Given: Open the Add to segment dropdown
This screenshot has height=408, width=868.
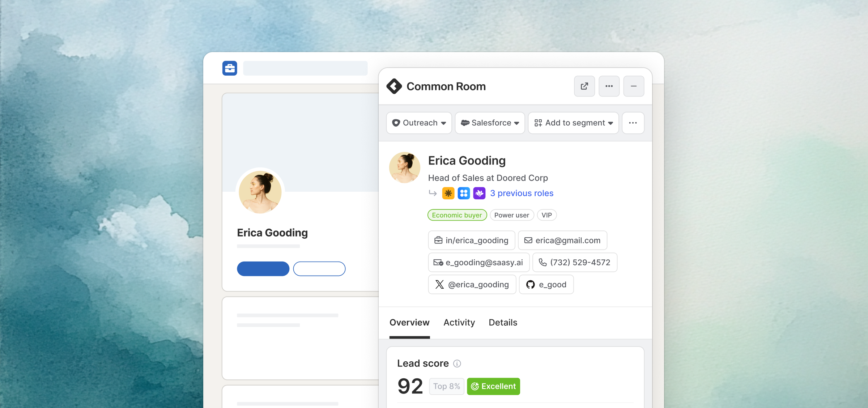Looking at the screenshot, I should [573, 123].
